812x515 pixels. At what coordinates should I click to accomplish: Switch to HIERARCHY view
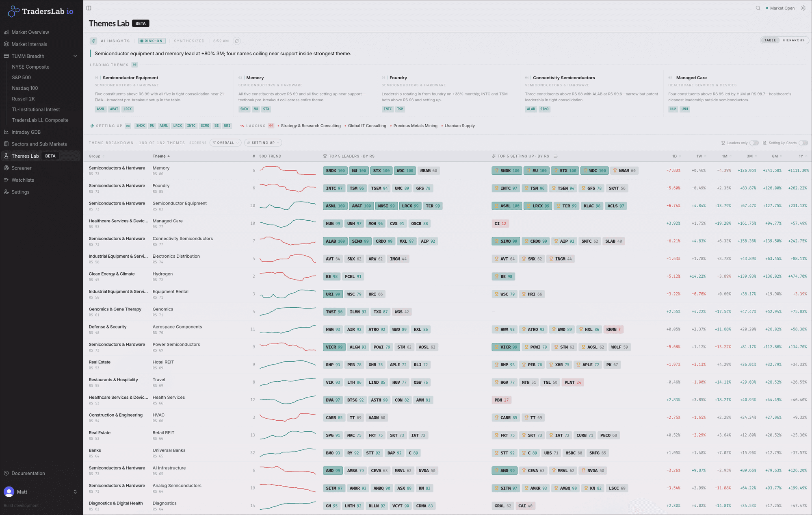pyautogui.click(x=793, y=40)
